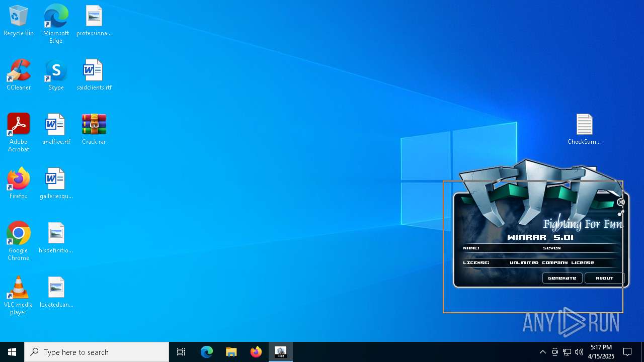Select the saidclients.rtf document icon
Viewport: 644px width, 362px height.
pos(94,75)
